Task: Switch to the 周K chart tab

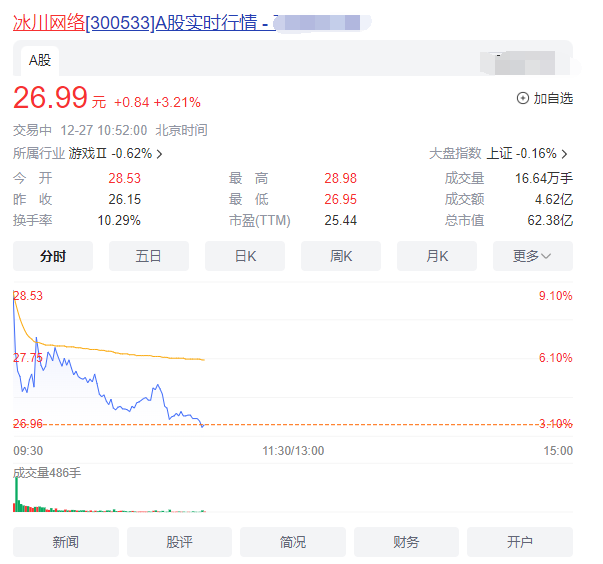Action: click(341, 256)
